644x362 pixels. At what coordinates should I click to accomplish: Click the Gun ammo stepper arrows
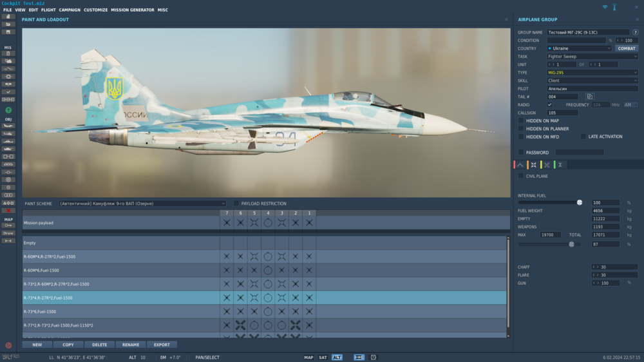596,283
